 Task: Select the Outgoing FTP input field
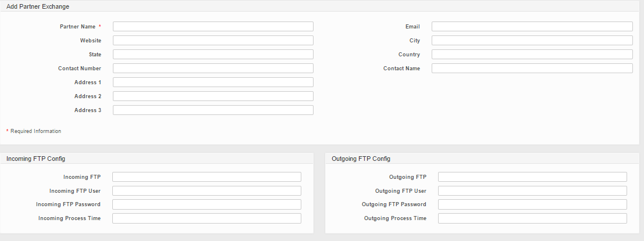[x=532, y=177]
